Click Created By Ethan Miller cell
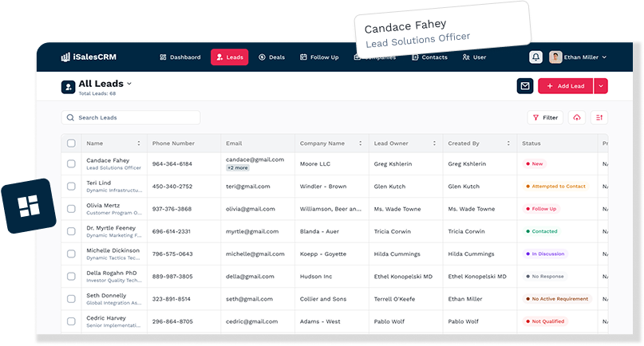 tap(465, 299)
